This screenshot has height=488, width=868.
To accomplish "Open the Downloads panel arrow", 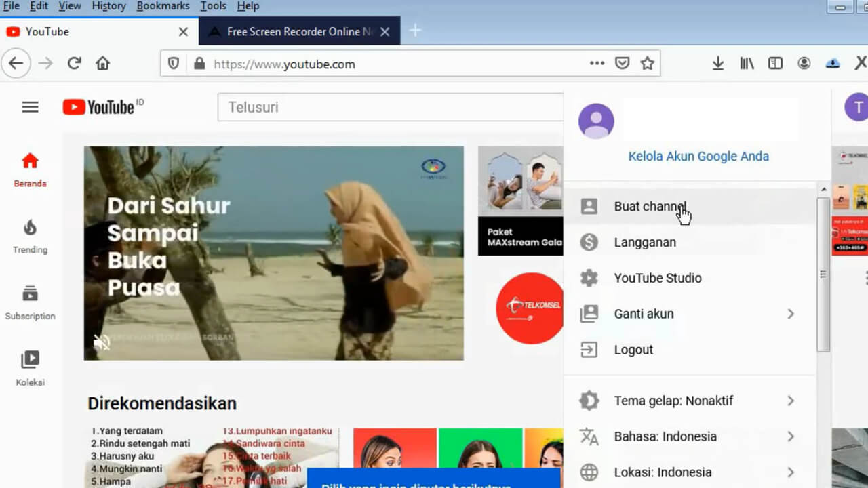I will click(717, 64).
